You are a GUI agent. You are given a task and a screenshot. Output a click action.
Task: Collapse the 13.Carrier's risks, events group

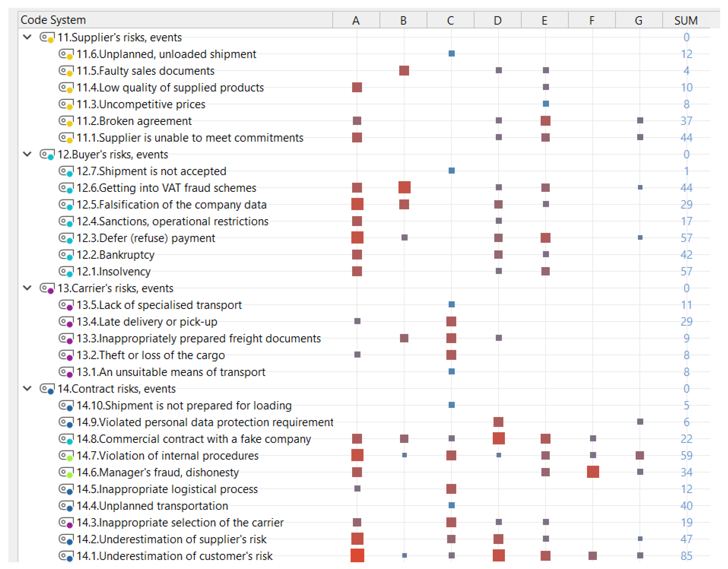(x=27, y=288)
